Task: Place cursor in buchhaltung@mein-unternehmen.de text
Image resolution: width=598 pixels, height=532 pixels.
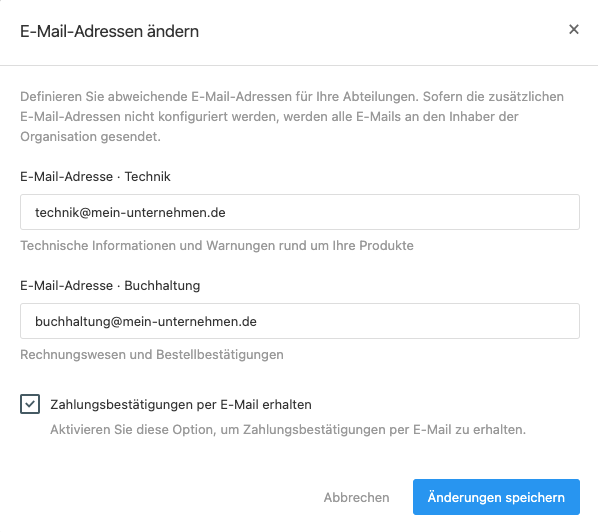Action: tap(146, 321)
